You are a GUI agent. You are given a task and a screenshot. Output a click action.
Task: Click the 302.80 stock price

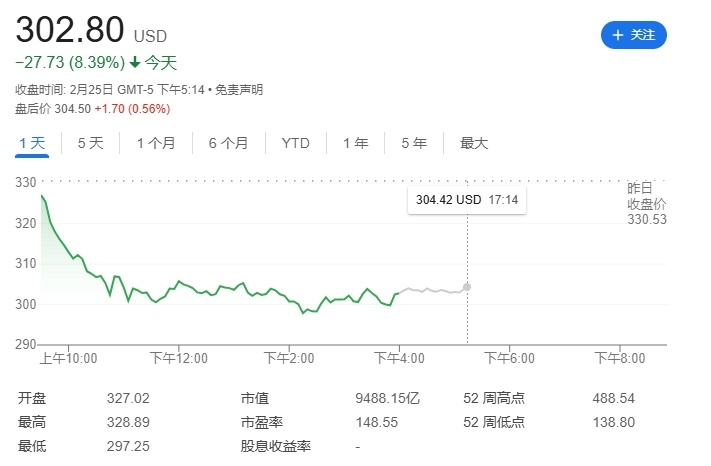70,29
